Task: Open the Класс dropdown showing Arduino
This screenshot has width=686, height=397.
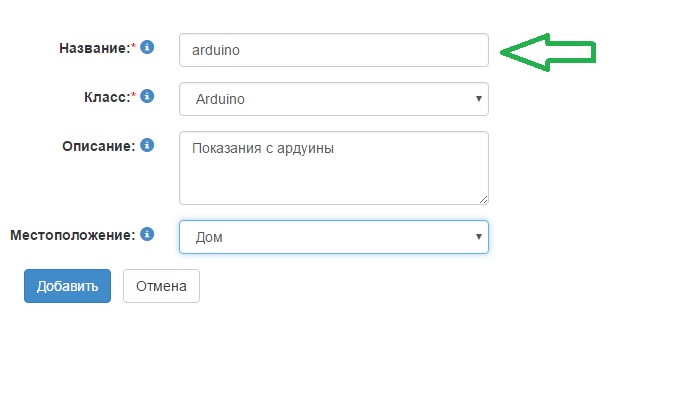Action: coord(334,99)
